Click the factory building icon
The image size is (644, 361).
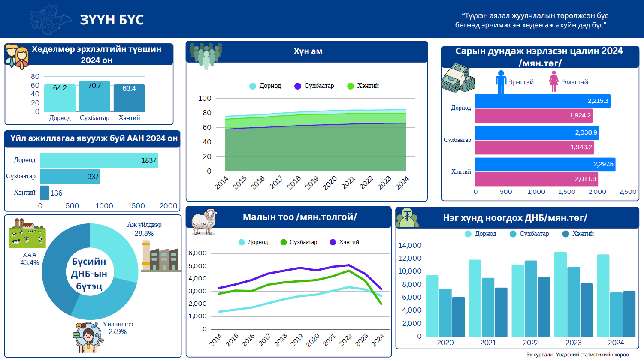point(160,256)
